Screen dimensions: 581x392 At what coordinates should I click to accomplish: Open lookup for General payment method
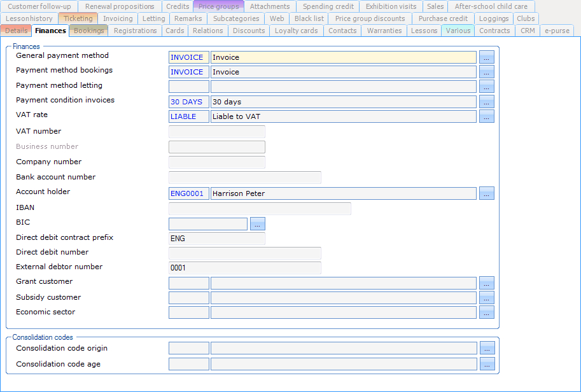tap(486, 57)
